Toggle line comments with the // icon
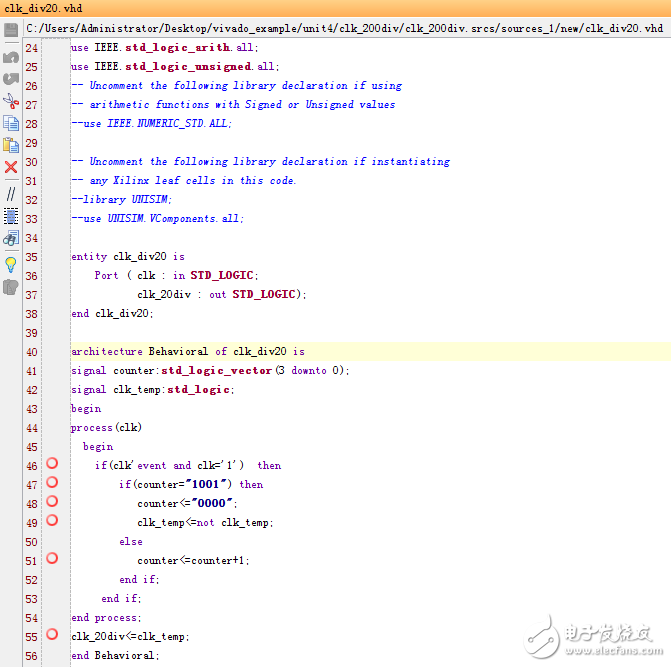The height and width of the screenshot is (667, 671). point(11,192)
